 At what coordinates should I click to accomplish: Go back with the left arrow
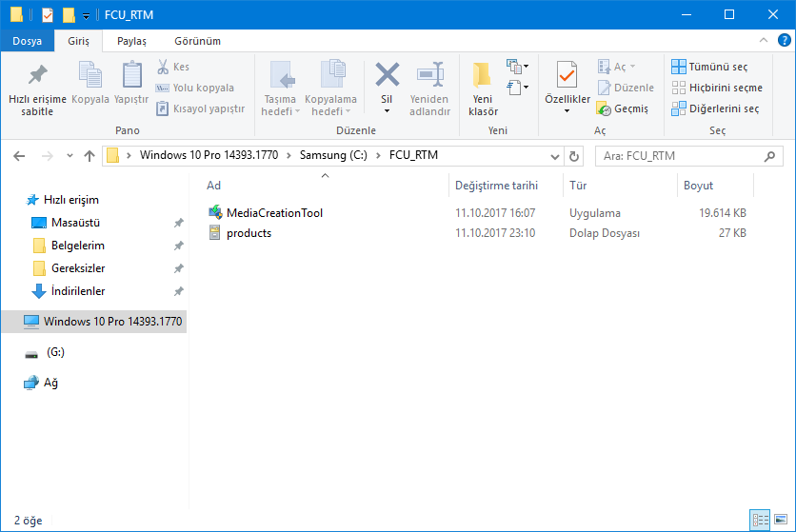19,156
